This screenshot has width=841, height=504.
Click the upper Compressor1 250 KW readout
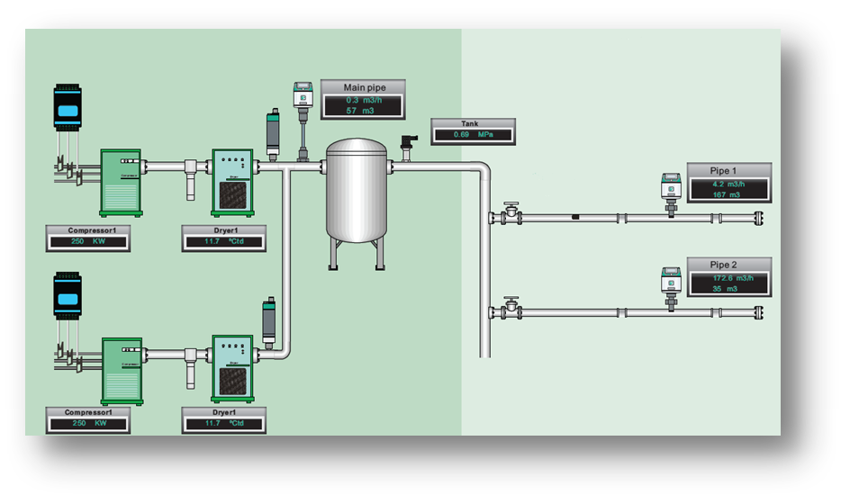(87, 238)
